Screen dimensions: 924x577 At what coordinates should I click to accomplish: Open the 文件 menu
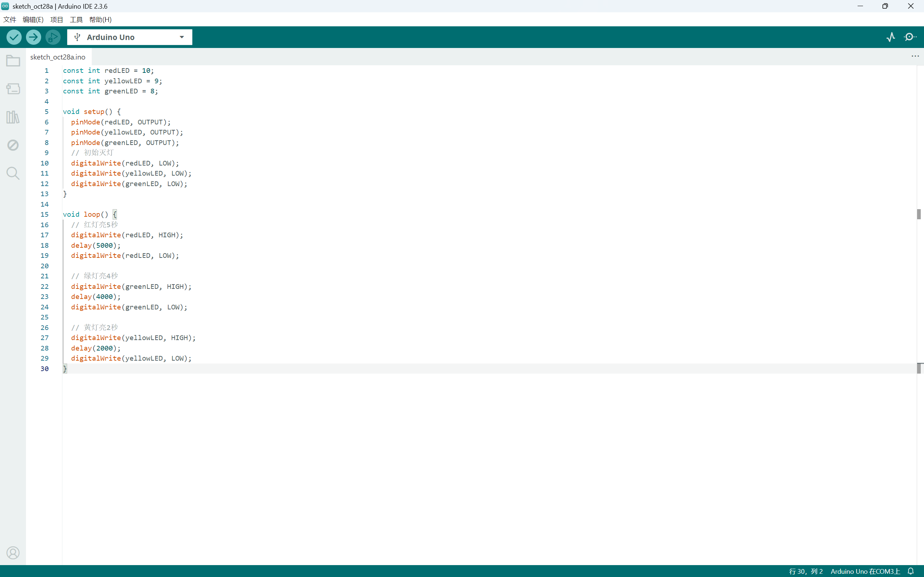(9, 19)
